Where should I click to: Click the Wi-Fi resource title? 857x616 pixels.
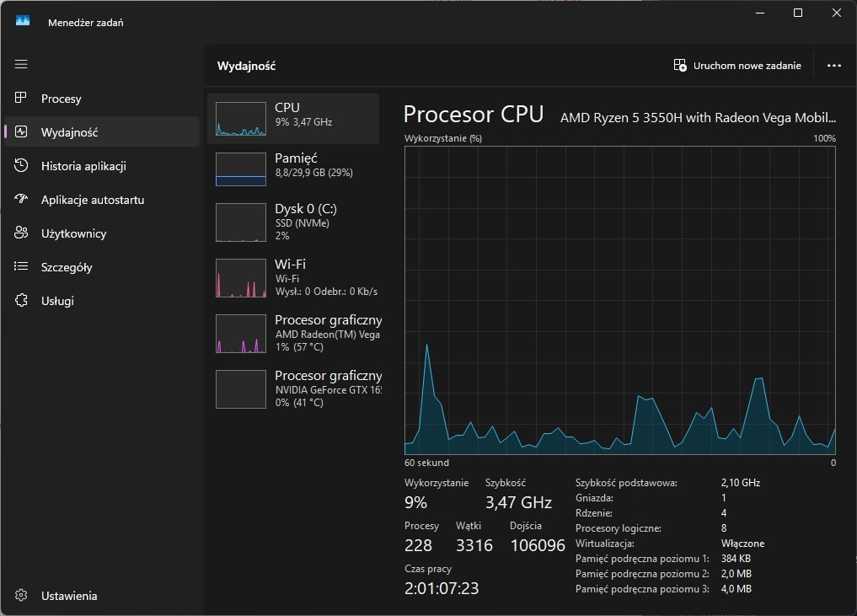[290, 264]
